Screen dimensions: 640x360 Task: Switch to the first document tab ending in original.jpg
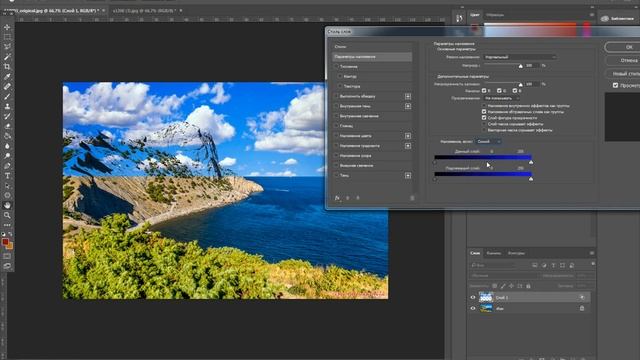tap(55, 11)
